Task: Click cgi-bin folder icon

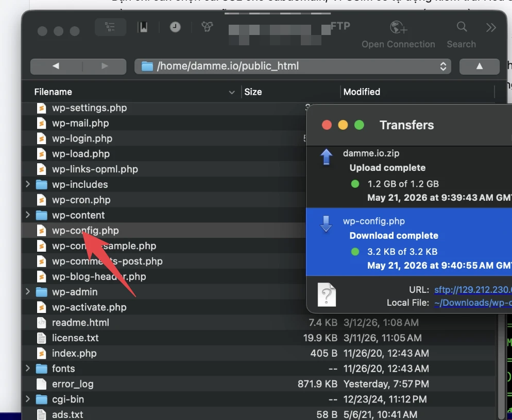Action: coord(42,399)
